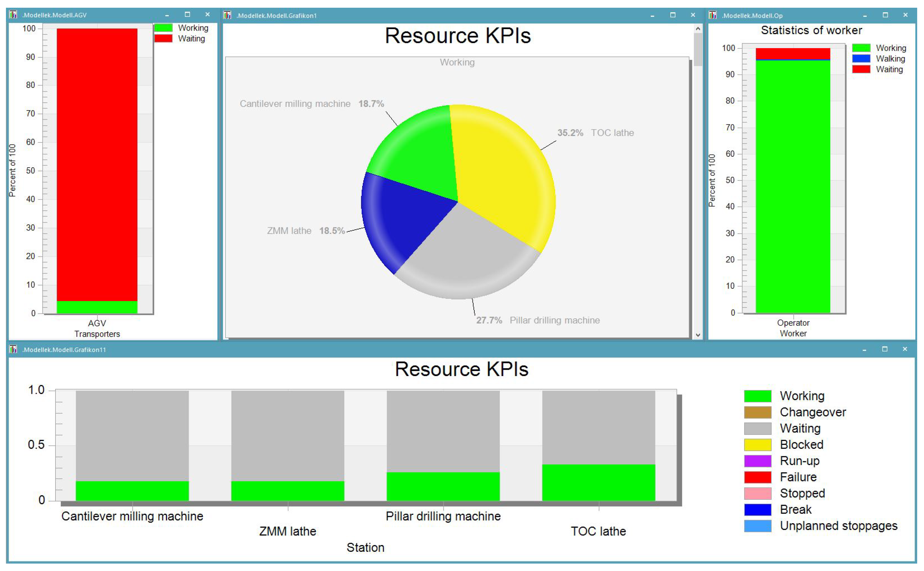Screen dimensions: 924x571
Task: Click yellow Blocked swatch in Station legend
Action: 757,445
